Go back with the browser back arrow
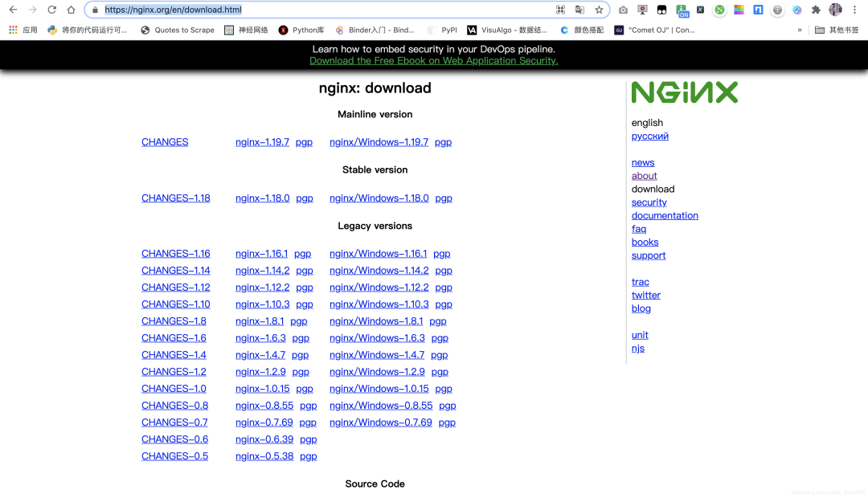This screenshot has height=498, width=868. (x=14, y=10)
